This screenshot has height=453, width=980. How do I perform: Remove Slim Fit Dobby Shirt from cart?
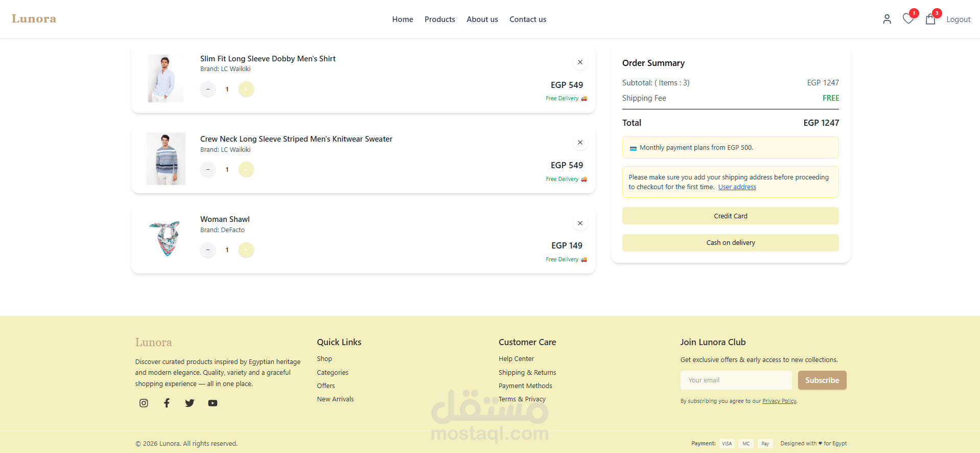pos(580,62)
